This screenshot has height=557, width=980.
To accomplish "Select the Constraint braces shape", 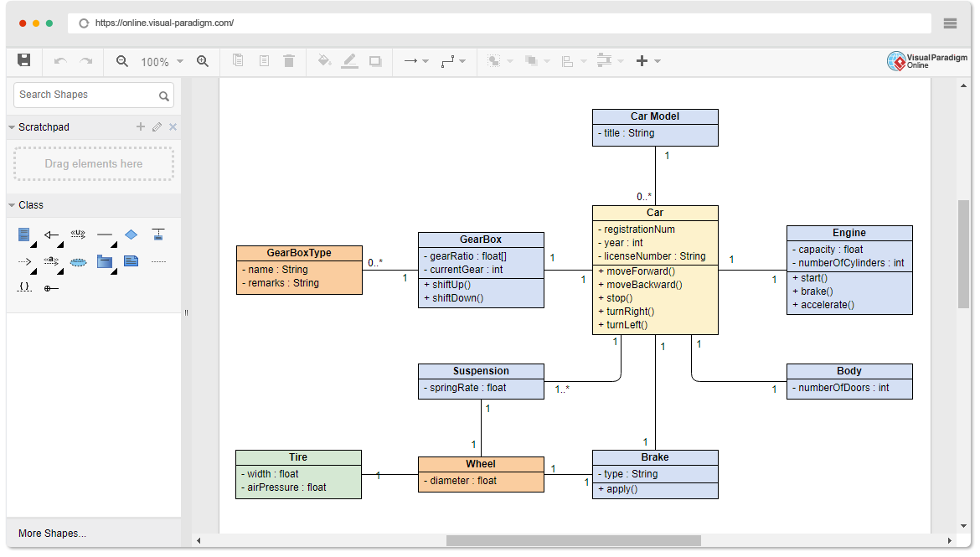I will click(24, 287).
